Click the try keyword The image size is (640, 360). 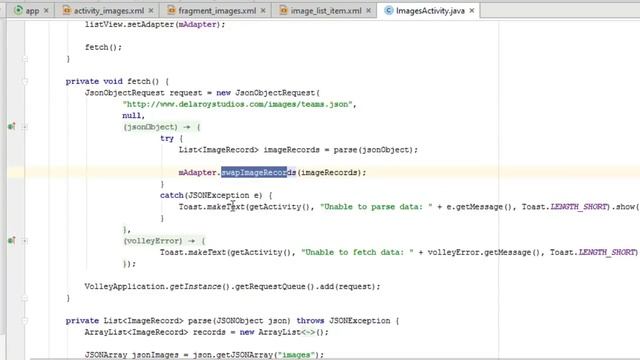pos(167,138)
